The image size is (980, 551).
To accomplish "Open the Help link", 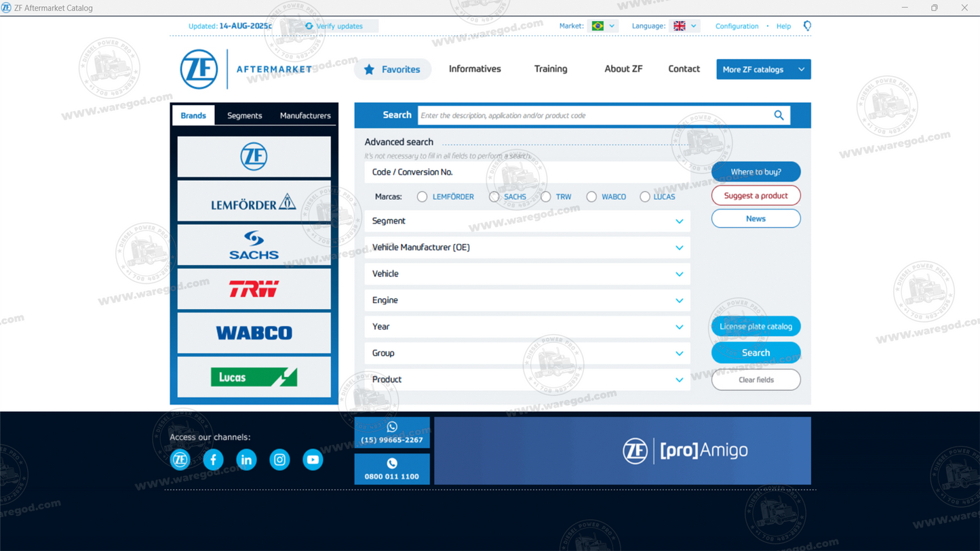I will [x=783, y=26].
